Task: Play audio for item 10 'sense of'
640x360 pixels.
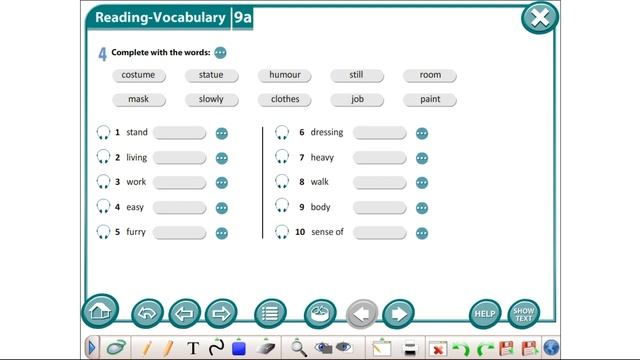Action: 282,232
